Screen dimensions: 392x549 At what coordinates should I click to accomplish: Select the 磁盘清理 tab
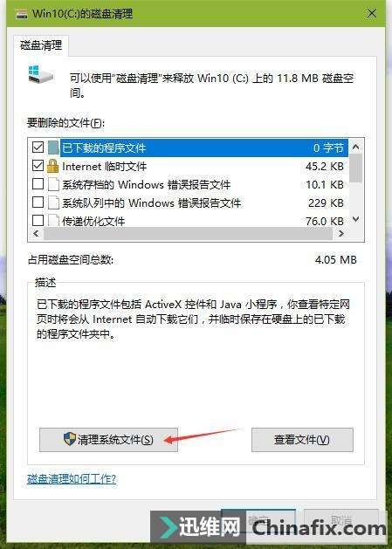tap(41, 45)
